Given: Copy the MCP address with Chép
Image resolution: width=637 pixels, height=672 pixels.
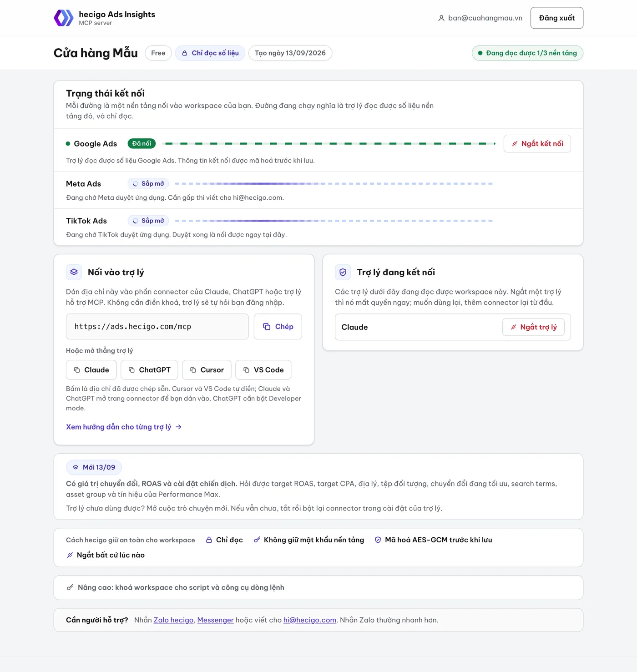Looking at the screenshot, I should coord(278,327).
